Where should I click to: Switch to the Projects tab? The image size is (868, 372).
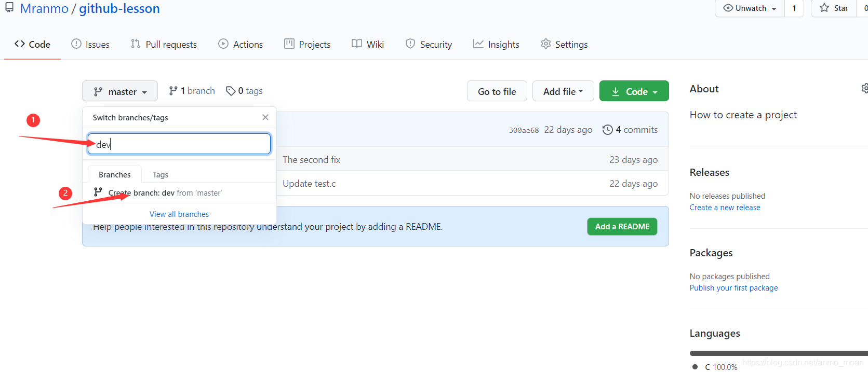point(308,45)
